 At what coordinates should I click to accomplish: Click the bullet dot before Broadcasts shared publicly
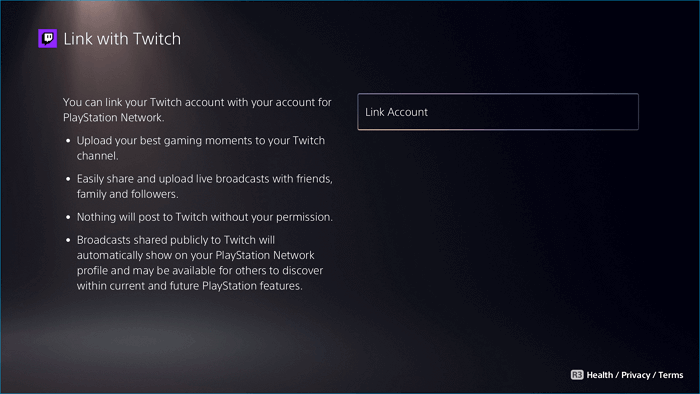pyautogui.click(x=68, y=240)
